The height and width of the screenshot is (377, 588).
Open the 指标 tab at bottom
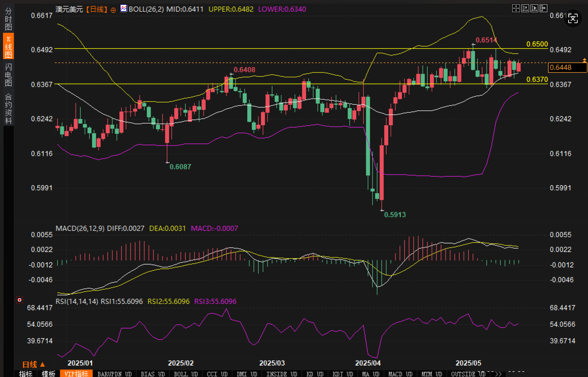26,374
